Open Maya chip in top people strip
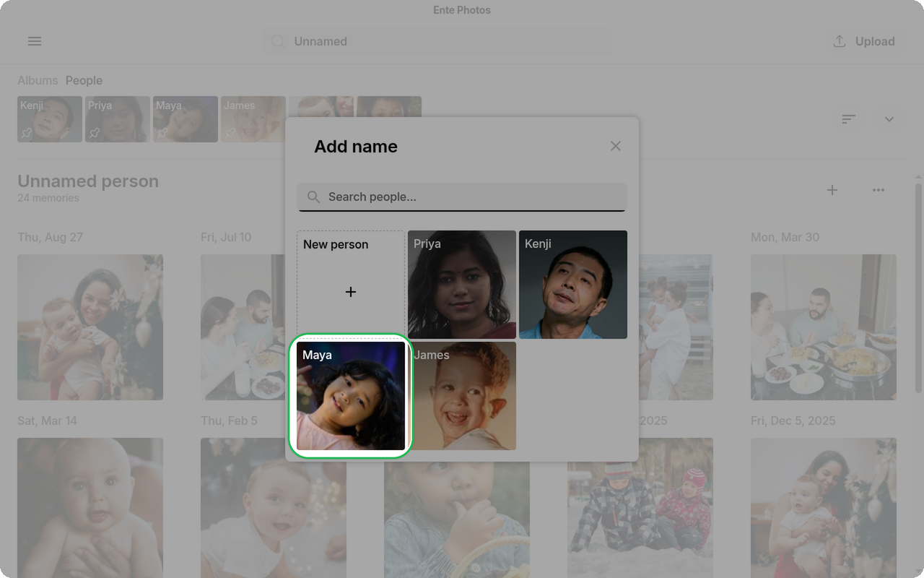The height and width of the screenshot is (578, 924). point(186,119)
